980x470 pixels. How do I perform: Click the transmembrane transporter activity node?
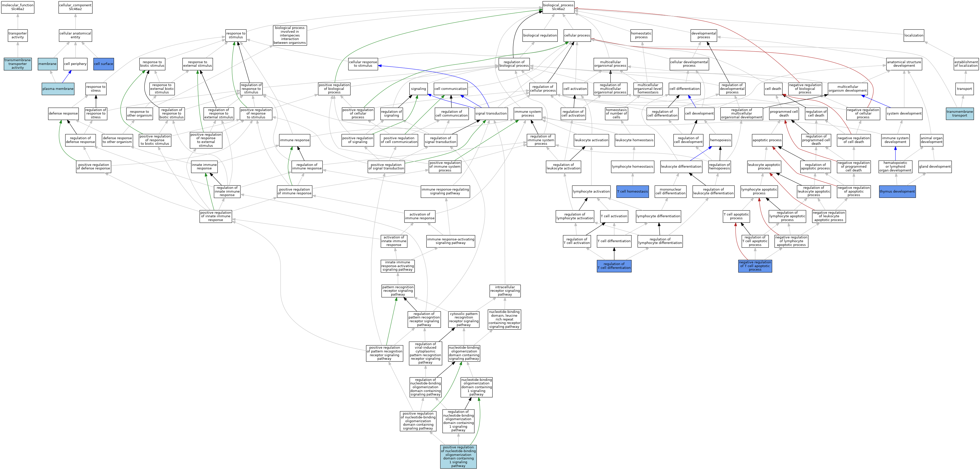(18, 64)
